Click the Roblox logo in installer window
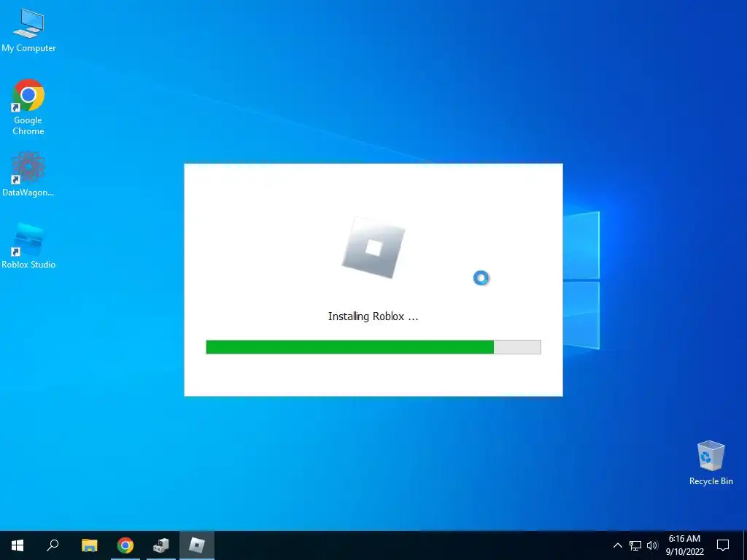 coord(373,248)
